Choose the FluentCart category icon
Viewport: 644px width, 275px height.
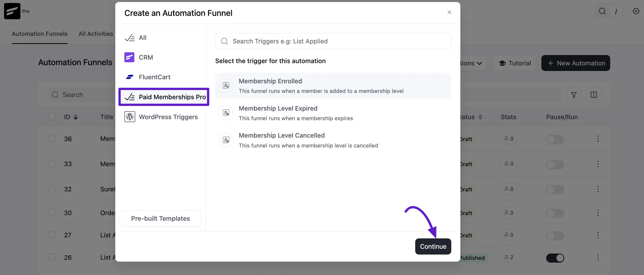(129, 77)
